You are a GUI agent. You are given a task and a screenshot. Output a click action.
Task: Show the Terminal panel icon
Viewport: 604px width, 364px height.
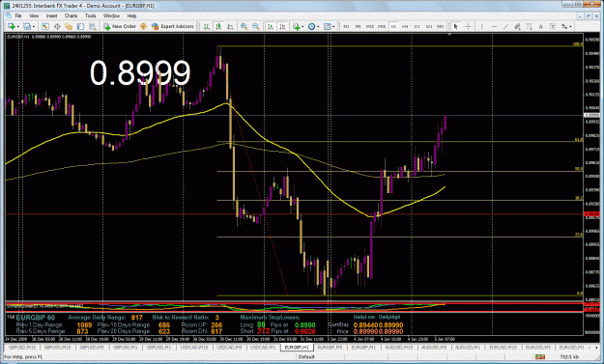(80, 26)
